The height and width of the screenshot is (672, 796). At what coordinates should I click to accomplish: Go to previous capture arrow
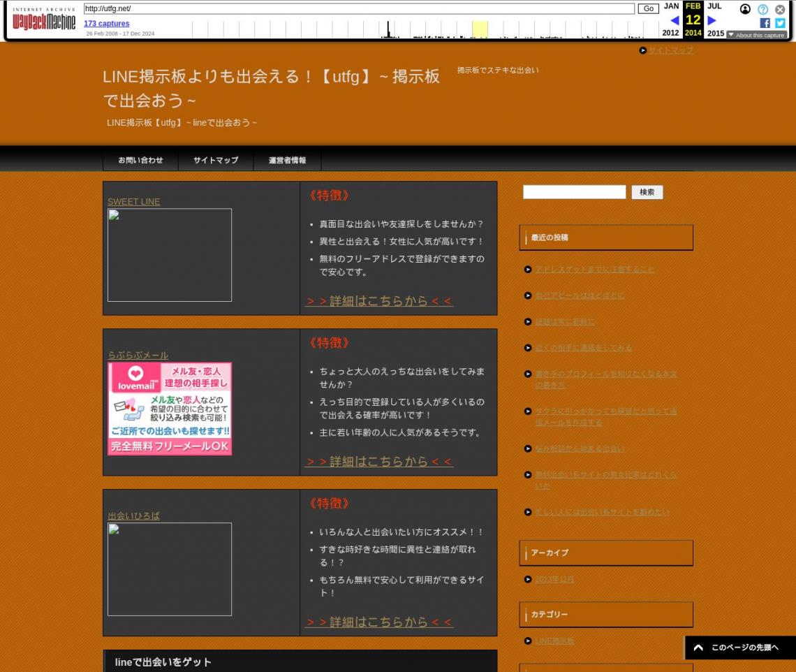[x=675, y=20]
